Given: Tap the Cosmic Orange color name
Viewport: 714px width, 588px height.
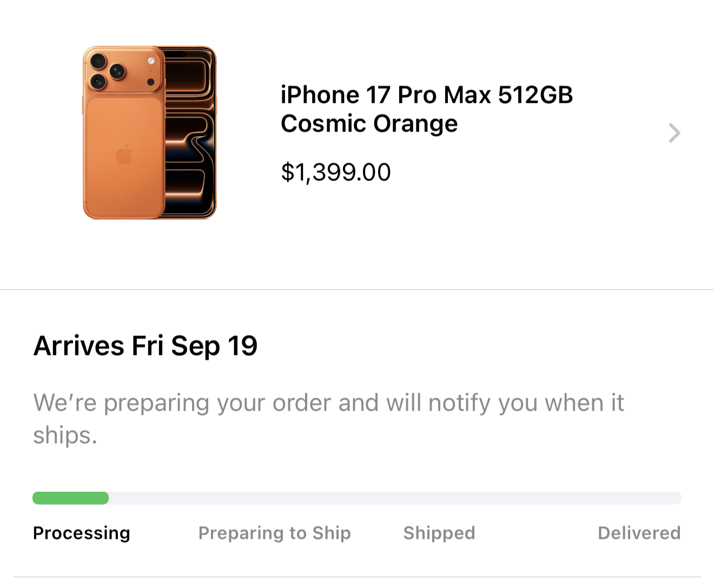Looking at the screenshot, I should pyautogui.click(x=369, y=124).
